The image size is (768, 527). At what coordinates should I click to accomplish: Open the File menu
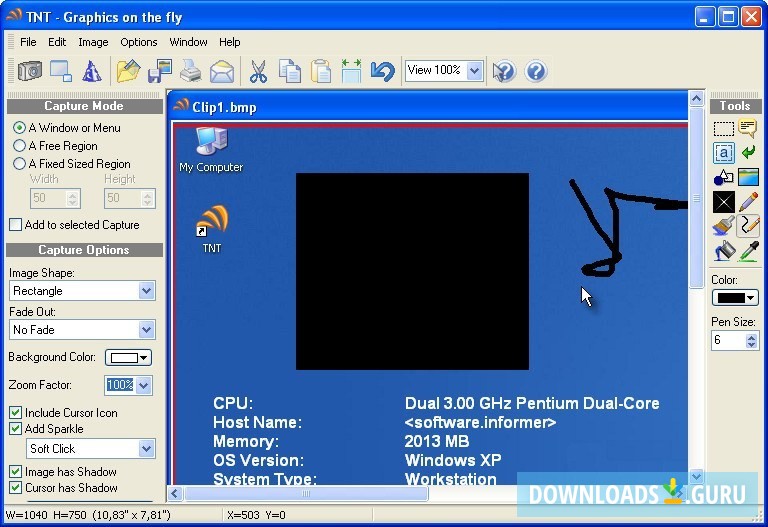[x=28, y=42]
